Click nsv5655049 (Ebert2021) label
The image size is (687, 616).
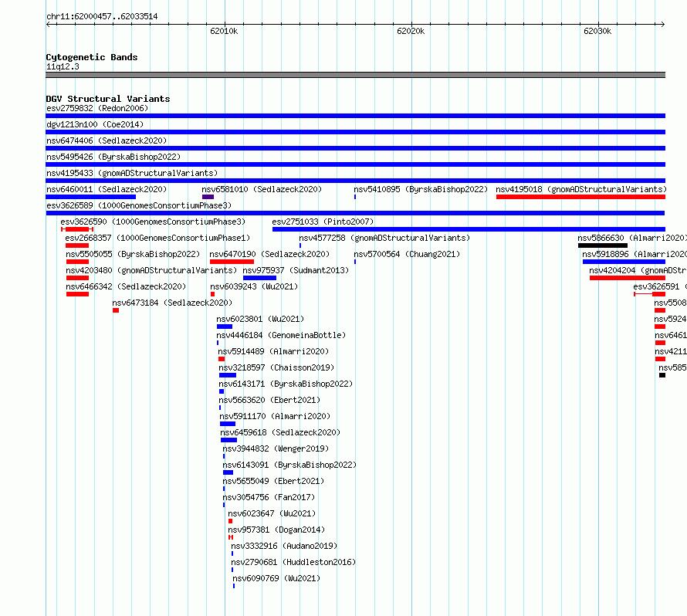273,481
